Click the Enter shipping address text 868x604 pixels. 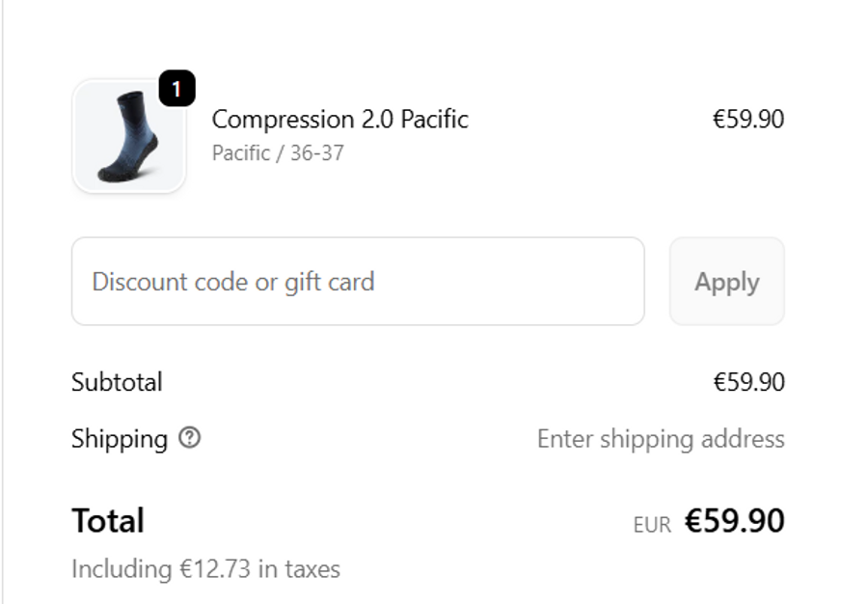point(661,439)
